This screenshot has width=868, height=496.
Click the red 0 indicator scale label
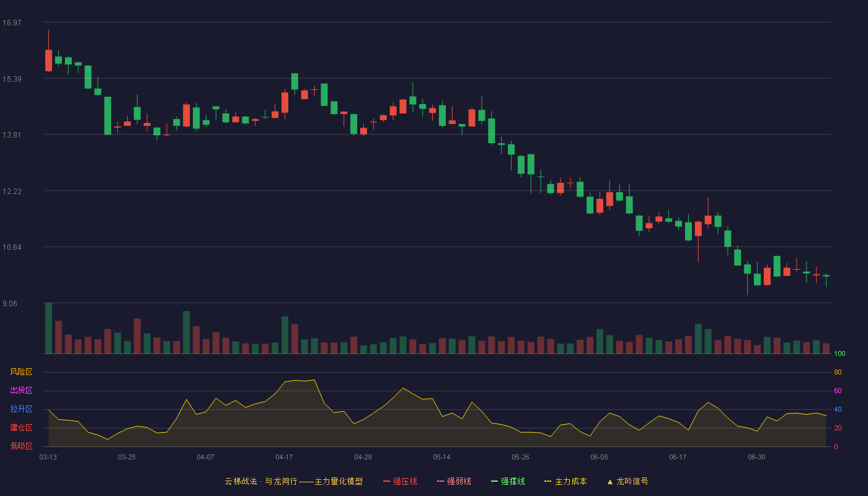pos(836,446)
